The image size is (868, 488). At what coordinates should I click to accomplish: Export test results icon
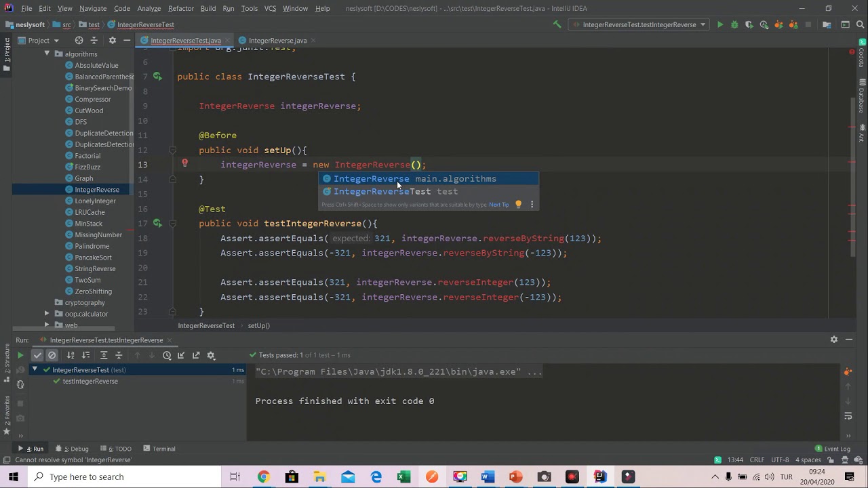[196, 355]
